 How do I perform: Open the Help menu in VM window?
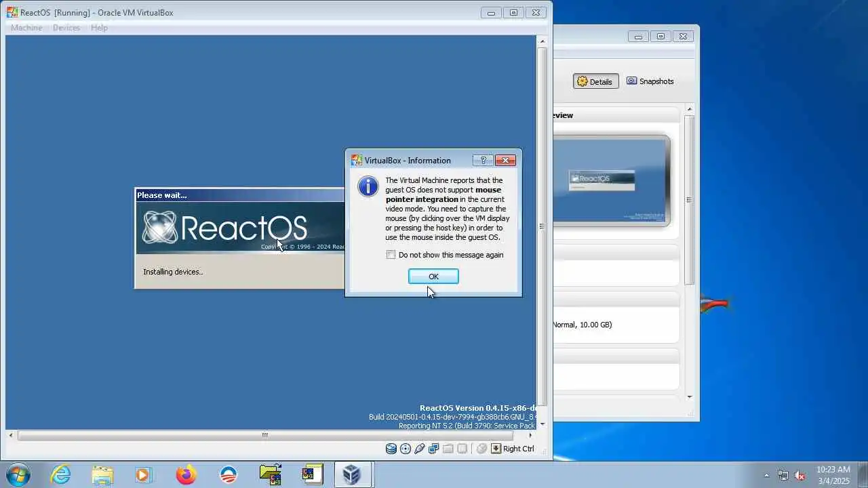pos(99,28)
